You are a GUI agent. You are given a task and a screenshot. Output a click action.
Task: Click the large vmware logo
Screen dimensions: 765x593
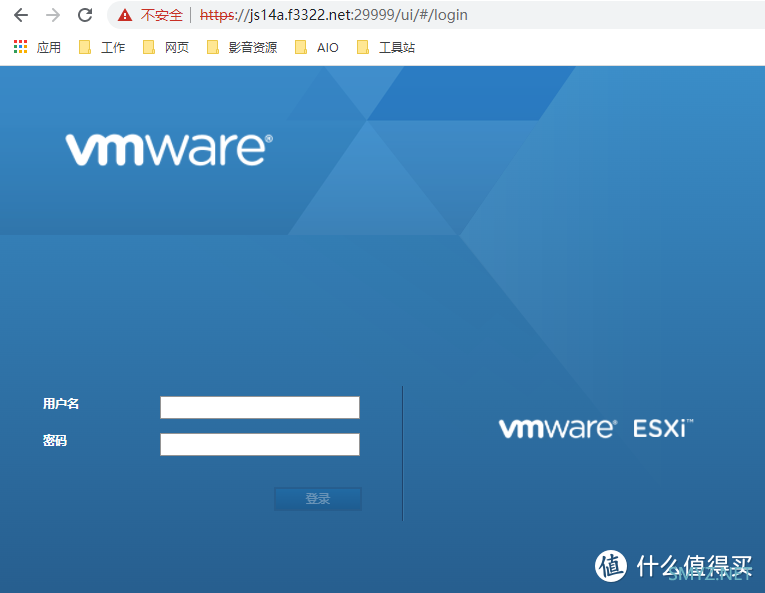point(169,148)
